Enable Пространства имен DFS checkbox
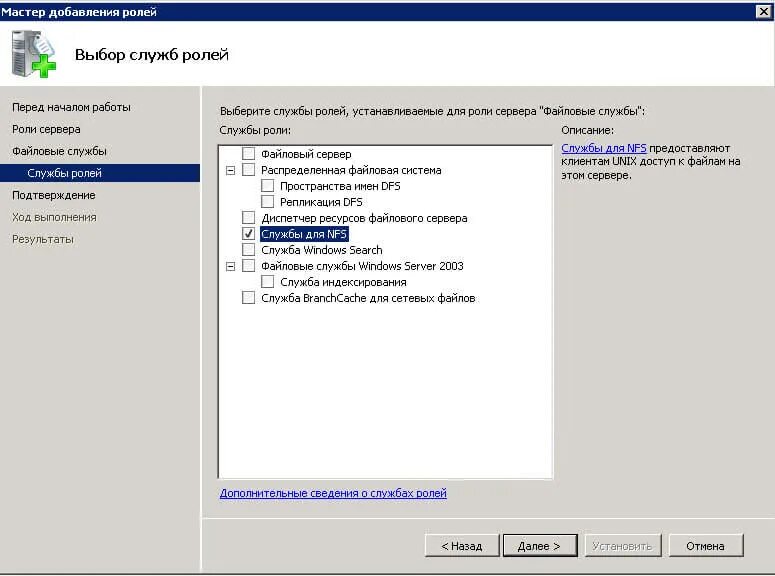The image size is (775, 576). (x=267, y=186)
